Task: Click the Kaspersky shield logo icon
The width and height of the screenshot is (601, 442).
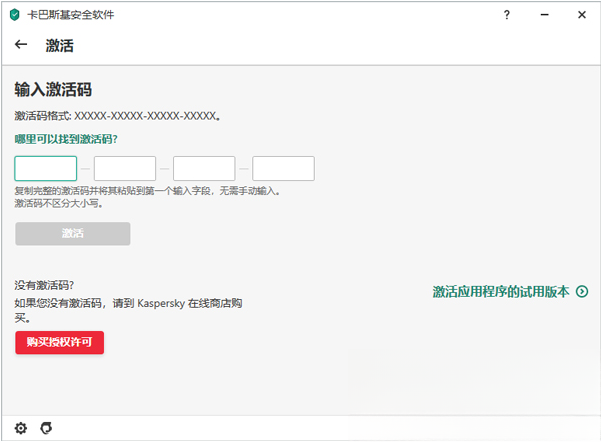Action: point(15,15)
